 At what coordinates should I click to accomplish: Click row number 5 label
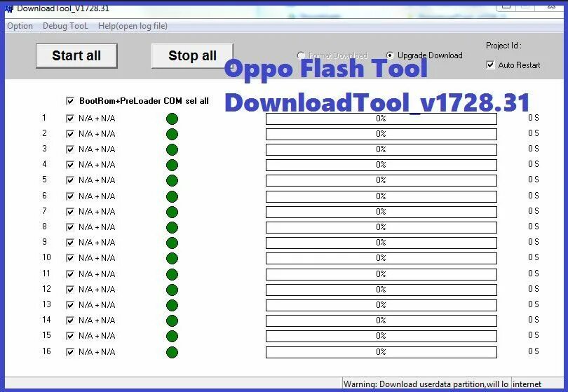click(45, 180)
